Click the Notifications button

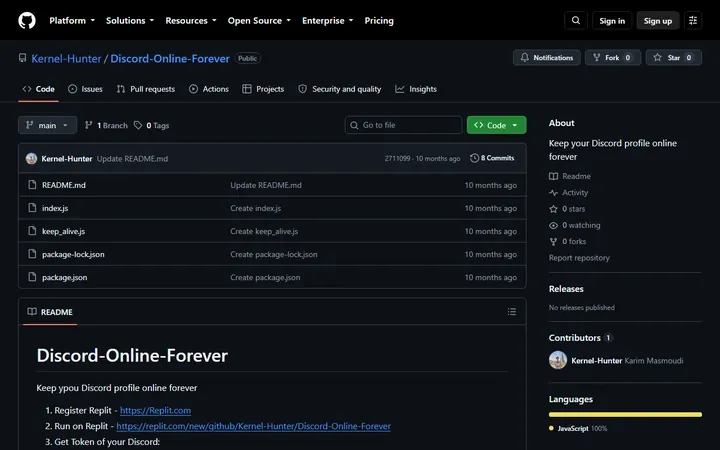pos(547,57)
